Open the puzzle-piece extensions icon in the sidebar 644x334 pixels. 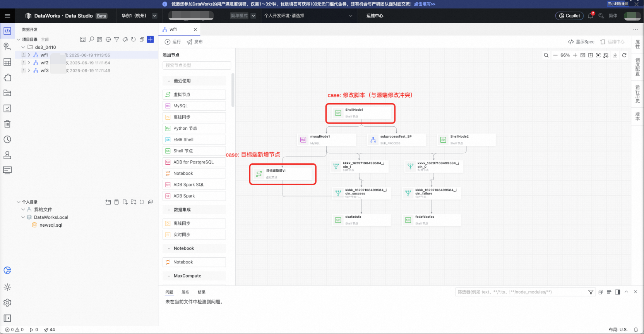tap(7, 77)
